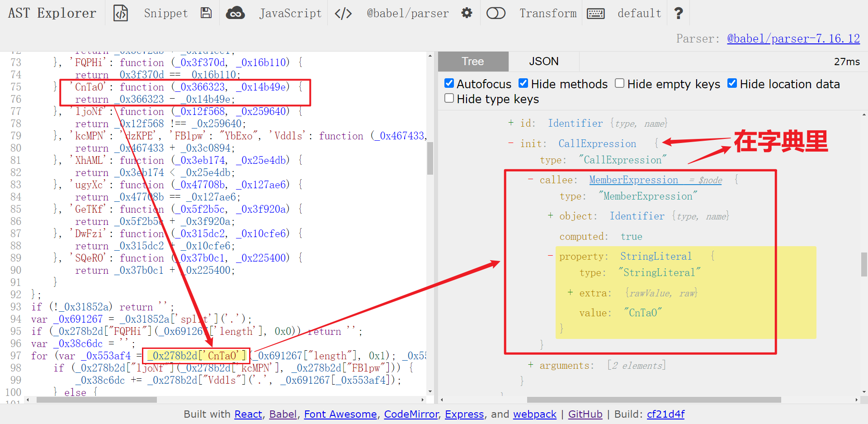Click the parser code brackets icon
This screenshot has height=424, width=868.
343,14
